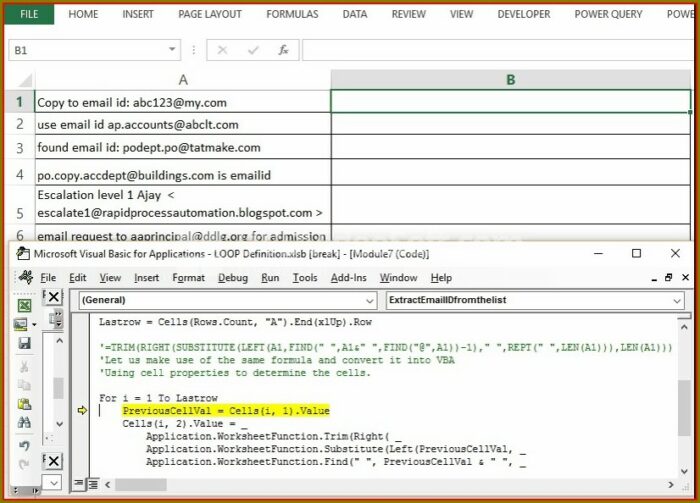Open the Add-Ins menu
700x503 pixels.
(x=348, y=278)
